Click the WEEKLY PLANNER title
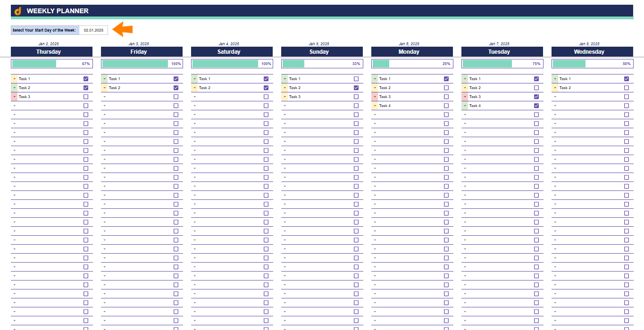Screen dimensions: 644x330 click(x=58, y=11)
